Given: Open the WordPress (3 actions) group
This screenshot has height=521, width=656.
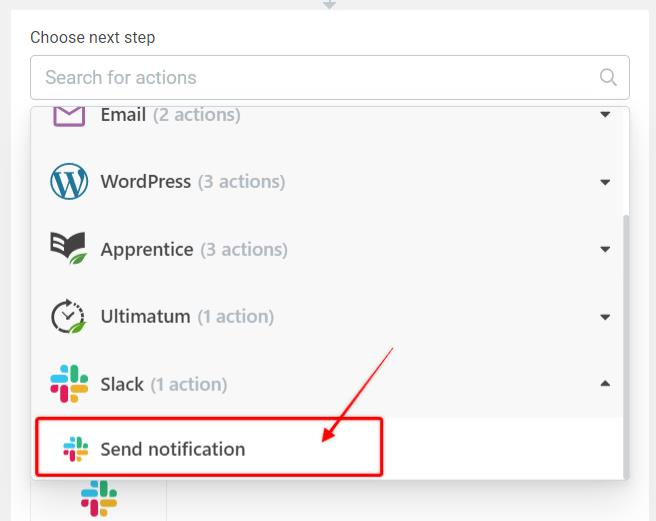Looking at the screenshot, I should (x=192, y=182).
